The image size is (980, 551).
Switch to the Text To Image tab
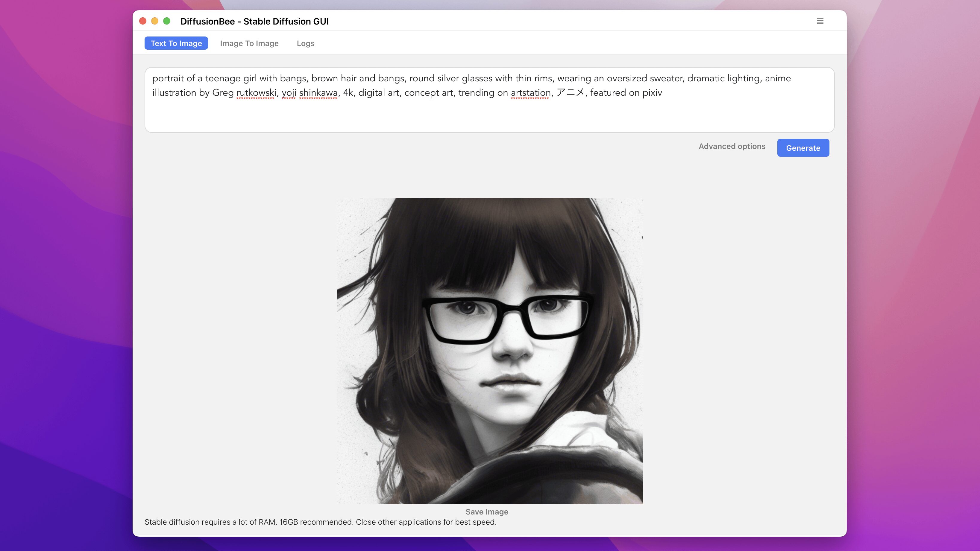click(176, 43)
